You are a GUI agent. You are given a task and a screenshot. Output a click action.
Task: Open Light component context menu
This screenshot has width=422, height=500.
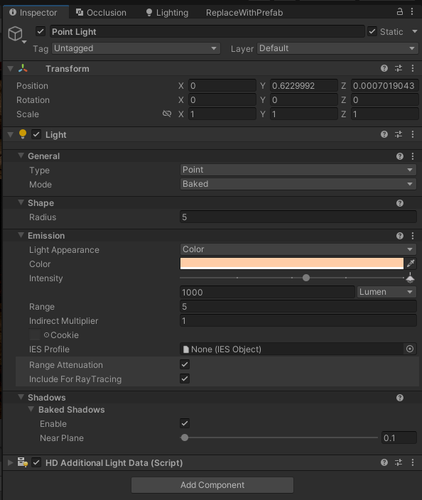tap(413, 134)
